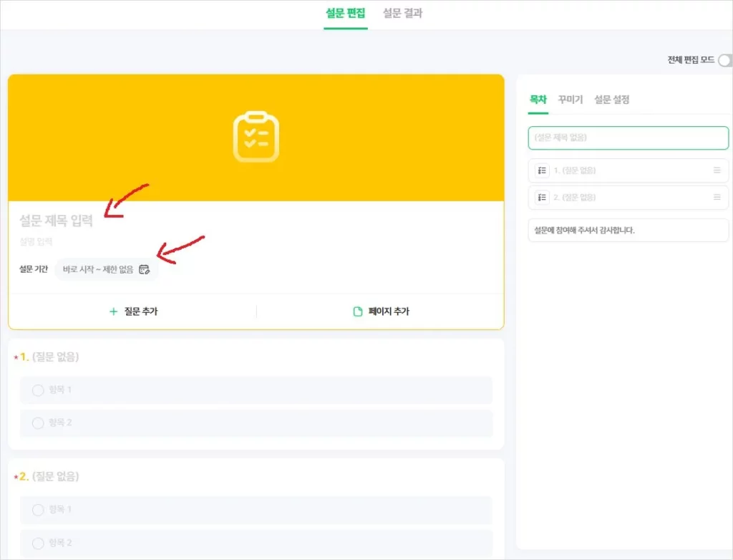Click the 페이지 추가 button
The height and width of the screenshot is (560, 733).
[382, 312]
